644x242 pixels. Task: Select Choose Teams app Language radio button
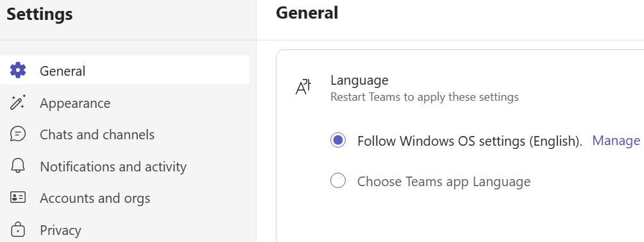click(338, 180)
